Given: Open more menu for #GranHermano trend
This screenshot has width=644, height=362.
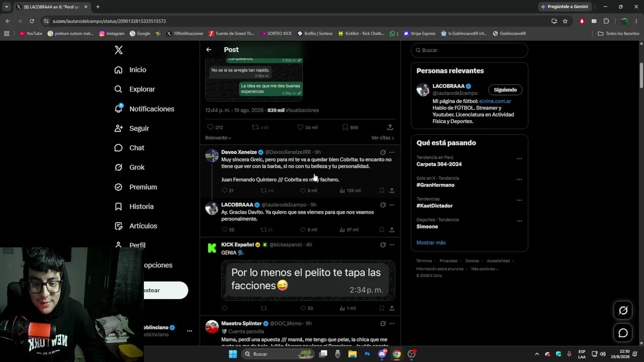Looking at the screenshot, I should (519, 179).
